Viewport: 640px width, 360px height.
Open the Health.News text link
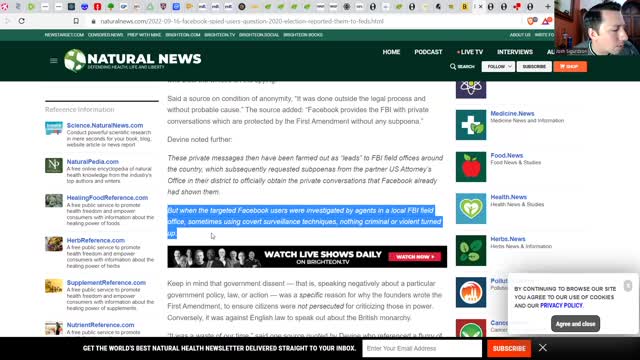coord(509,197)
